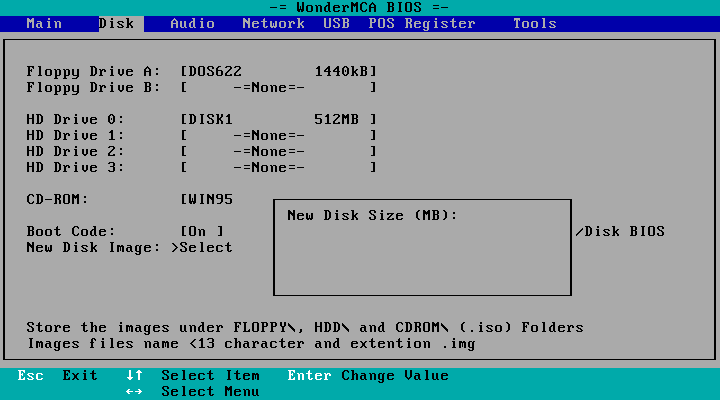This screenshot has height=400, width=720.
Task: Open the POS Register menu tab
Action: pos(422,23)
